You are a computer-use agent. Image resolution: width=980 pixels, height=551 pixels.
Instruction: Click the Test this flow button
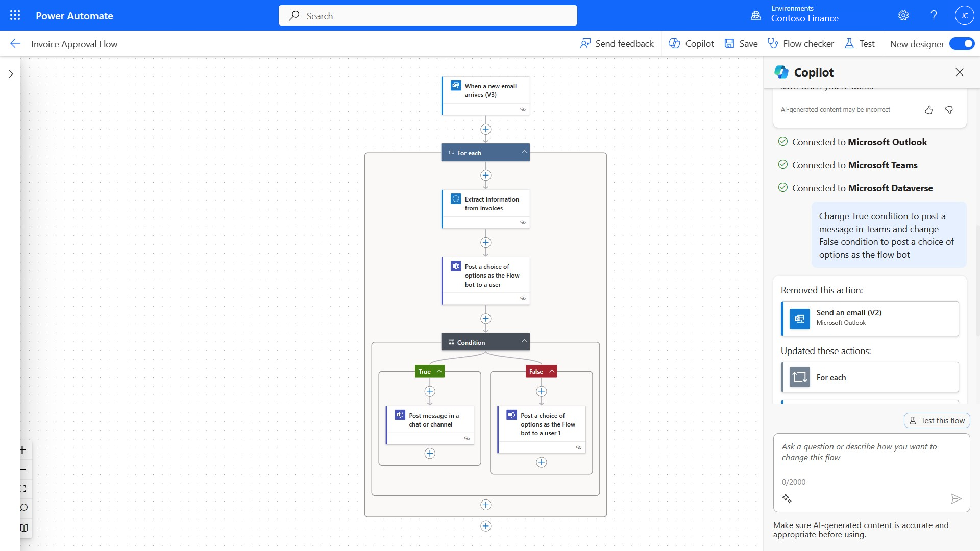coord(936,420)
